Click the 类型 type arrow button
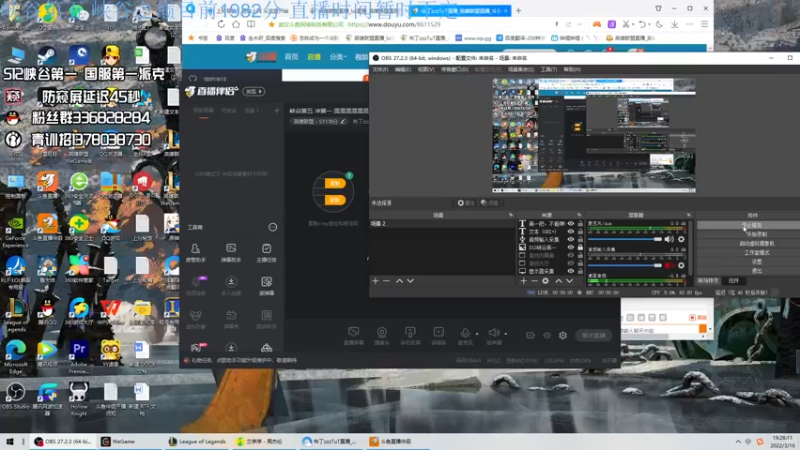Image resolution: width=800 pixels, height=450 pixels. click(x=254, y=91)
